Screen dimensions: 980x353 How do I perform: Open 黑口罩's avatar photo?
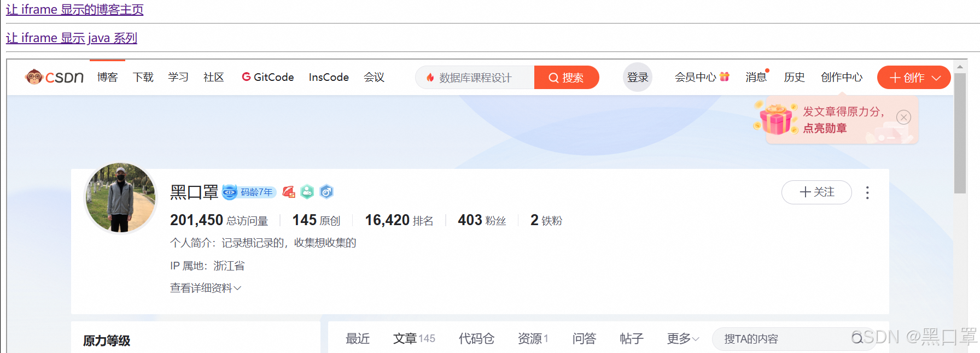(x=121, y=198)
